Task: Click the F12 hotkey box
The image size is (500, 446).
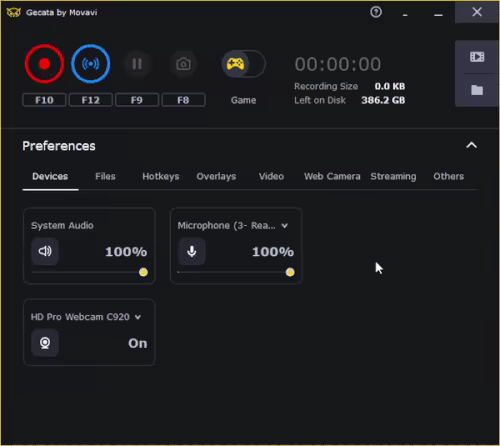Action: click(91, 100)
